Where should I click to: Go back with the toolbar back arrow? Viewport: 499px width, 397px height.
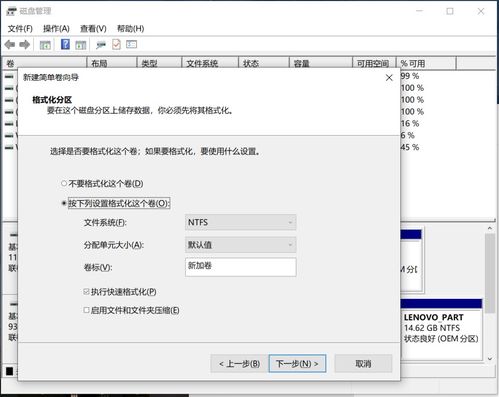pos(10,44)
